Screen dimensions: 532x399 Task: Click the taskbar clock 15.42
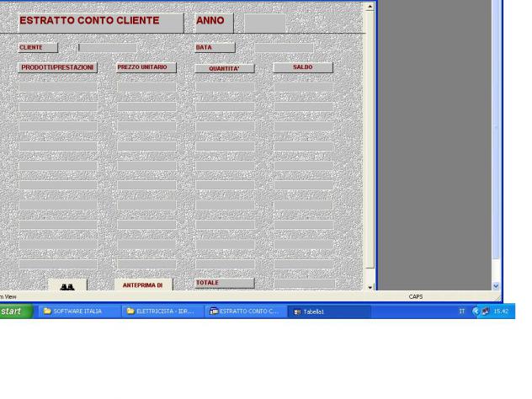coord(501,311)
